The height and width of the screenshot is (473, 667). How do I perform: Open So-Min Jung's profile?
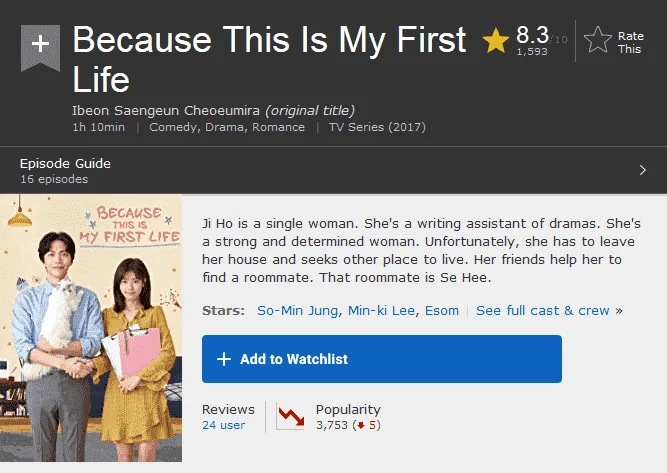pos(298,311)
